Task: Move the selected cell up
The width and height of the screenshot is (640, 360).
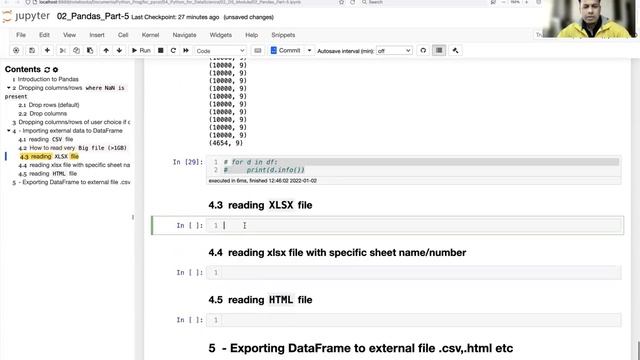Action: point(106,50)
